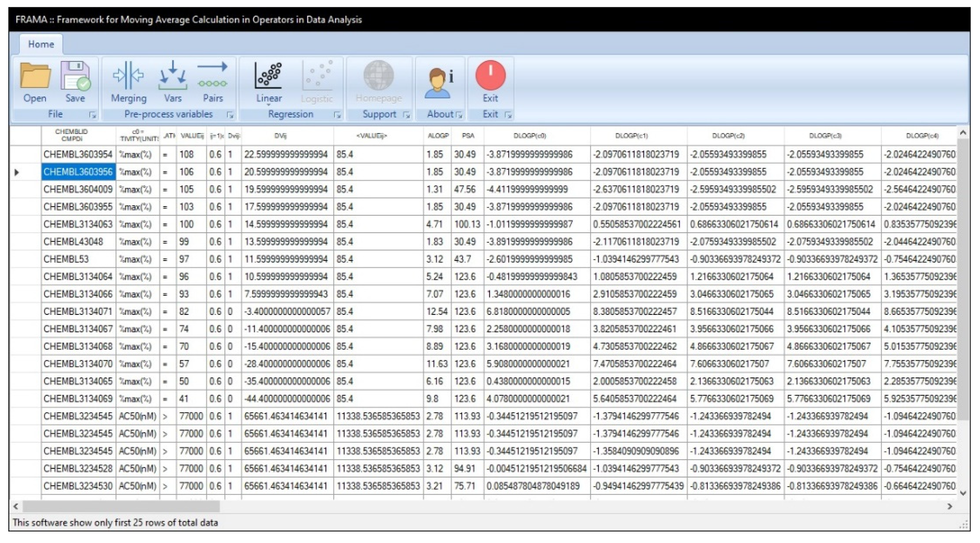The image size is (980, 543).
Task: Select the CHEMBL3603956 cell
Action: point(78,172)
